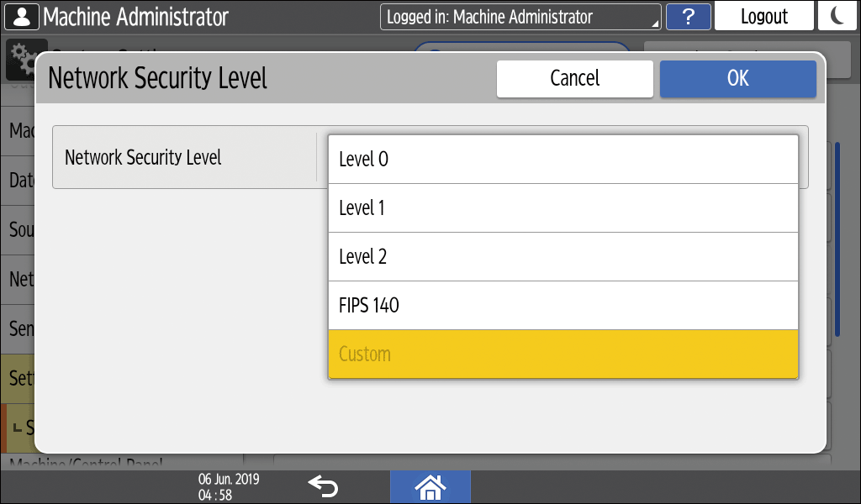Choose the highlighted Custom option
Image resolution: width=861 pixels, height=504 pixels.
point(563,354)
